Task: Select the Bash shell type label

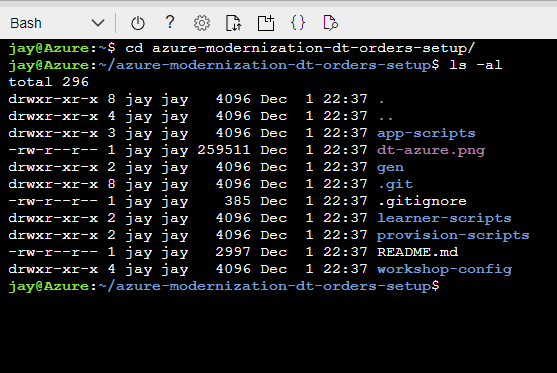Action: 26,23
